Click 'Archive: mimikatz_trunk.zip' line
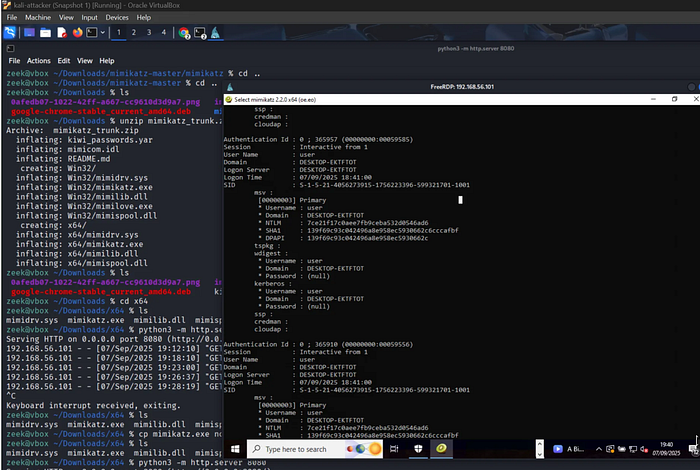700x470 pixels. (x=72, y=130)
